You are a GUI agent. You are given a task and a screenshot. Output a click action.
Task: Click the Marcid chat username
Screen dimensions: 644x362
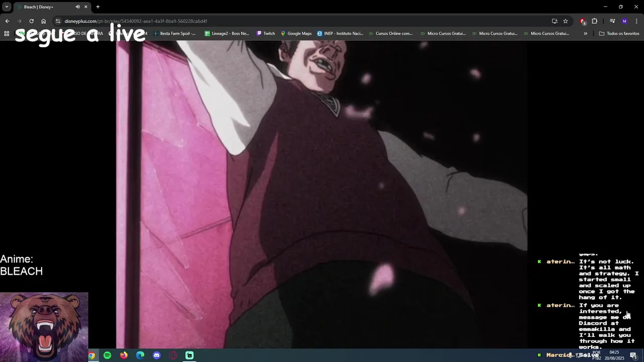coord(559,355)
